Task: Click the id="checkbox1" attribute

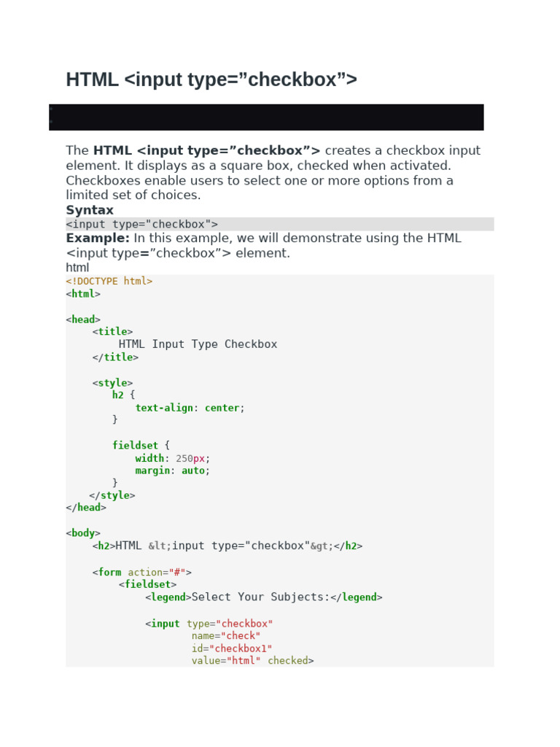Action: coord(232,649)
